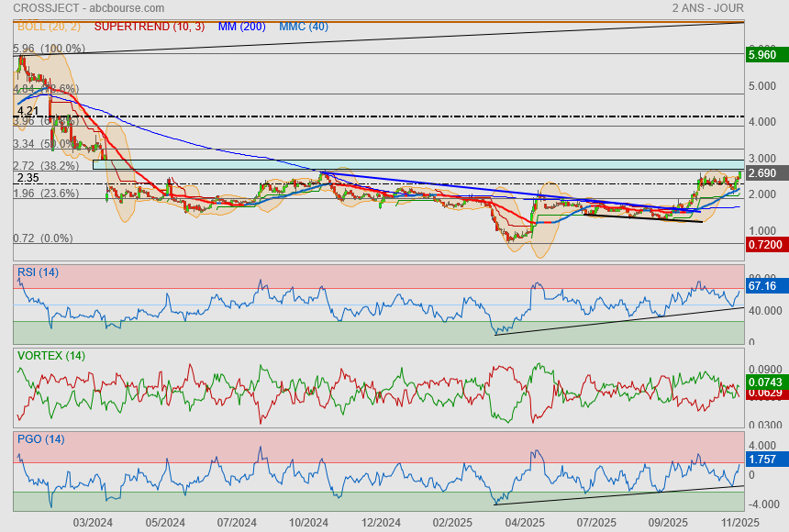789x532 pixels.
Task: Click the red 0.7200 low price tag
Action: [x=766, y=245]
